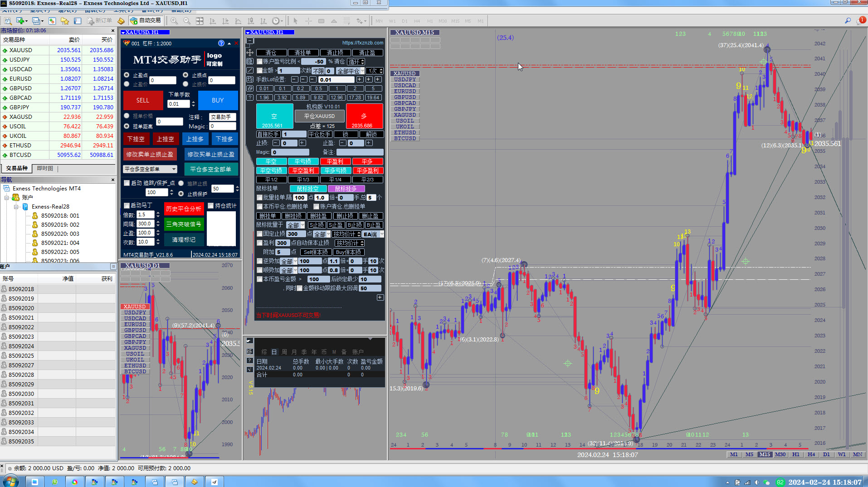Select the 月 tab in statistics panel
The width and height of the screenshot is (868, 487).
pyautogui.click(x=294, y=352)
